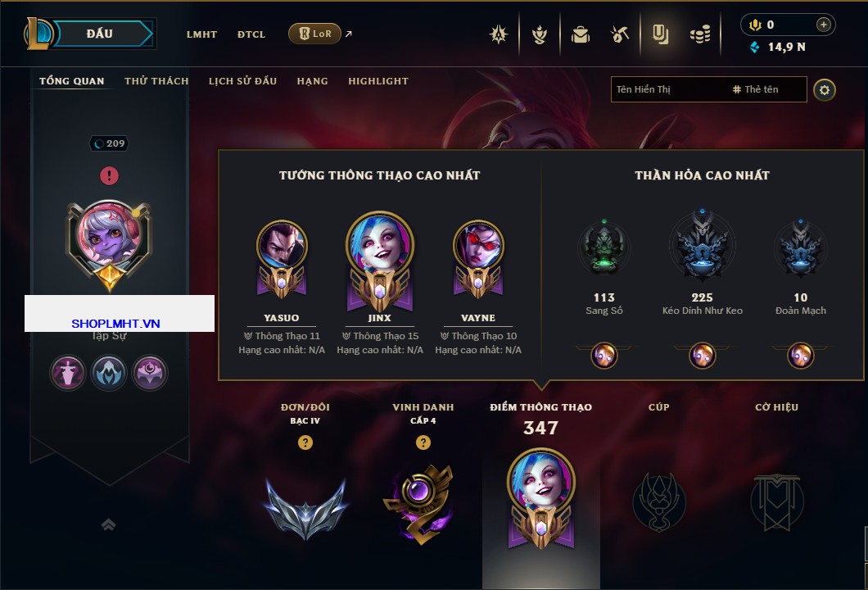Open the Highlight tab
Screen dimensions: 868x590
pyautogui.click(x=378, y=81)
